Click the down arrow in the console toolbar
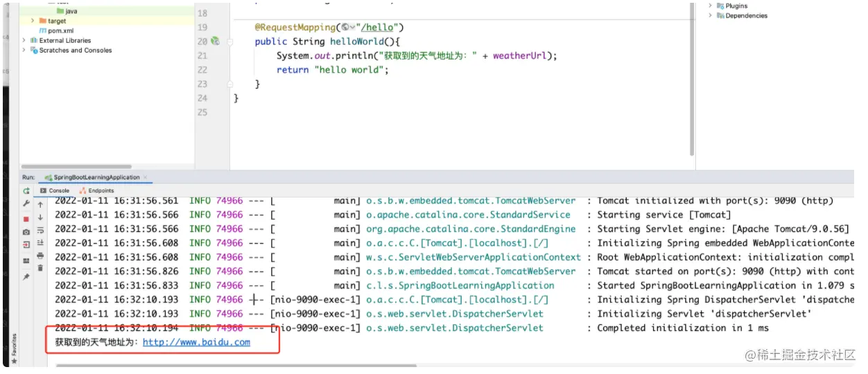This screenshot has height=374, width=868. click(40, 217)
